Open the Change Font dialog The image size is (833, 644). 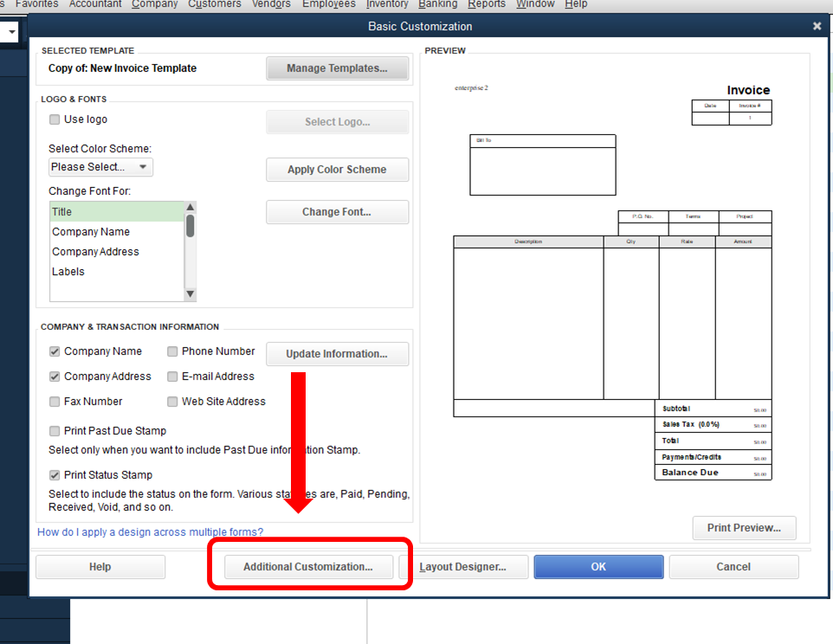(337, 211)
